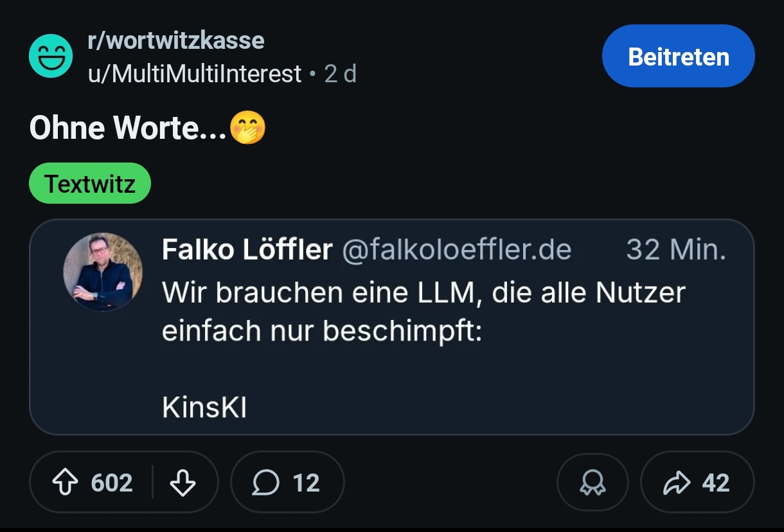Open the r/wortwitzkasse subreddit link
The height and width of the screenshot is (532, 784).
(175, 40)
